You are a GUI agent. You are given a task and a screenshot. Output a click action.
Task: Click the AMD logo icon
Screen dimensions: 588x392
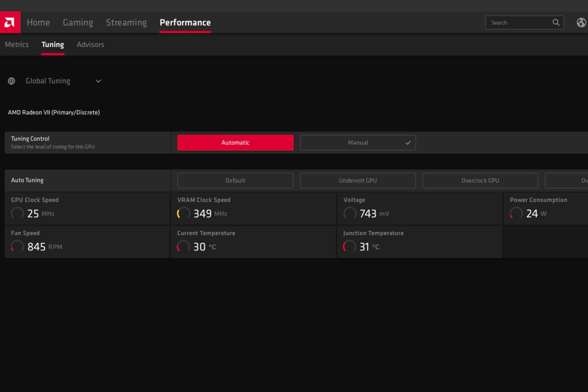[10, 22]
